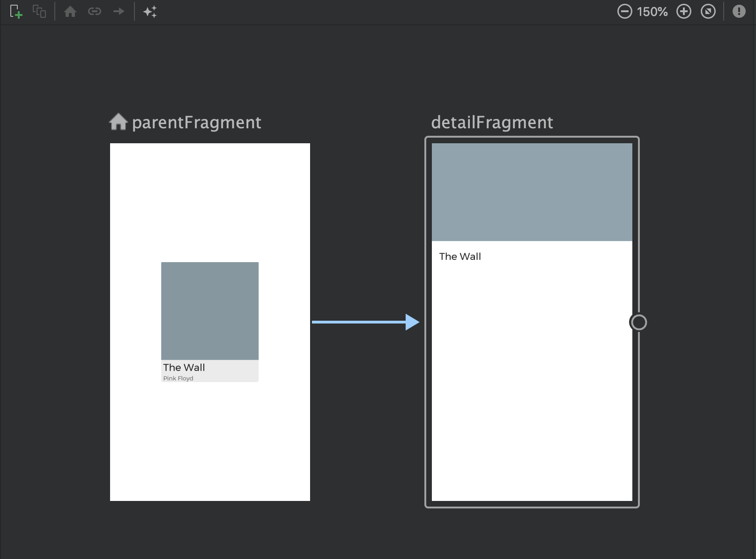Zoom in with the plus button
This screenshot has width=756, height=559.
[684, 12]
